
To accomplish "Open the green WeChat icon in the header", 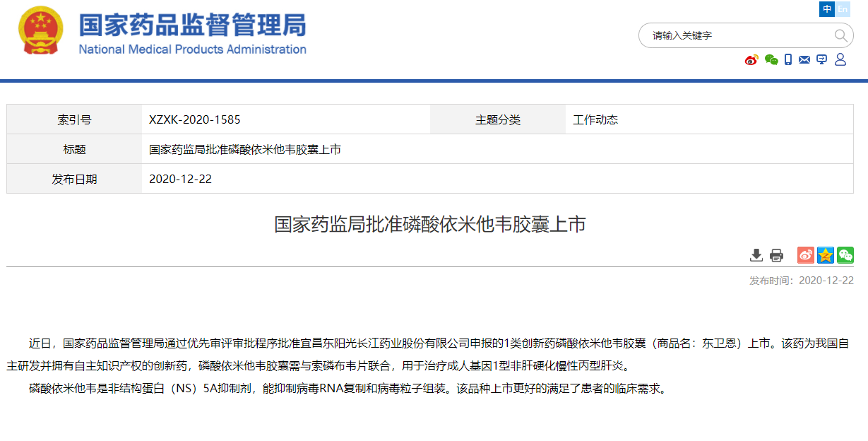I will (x=771, y=60).
